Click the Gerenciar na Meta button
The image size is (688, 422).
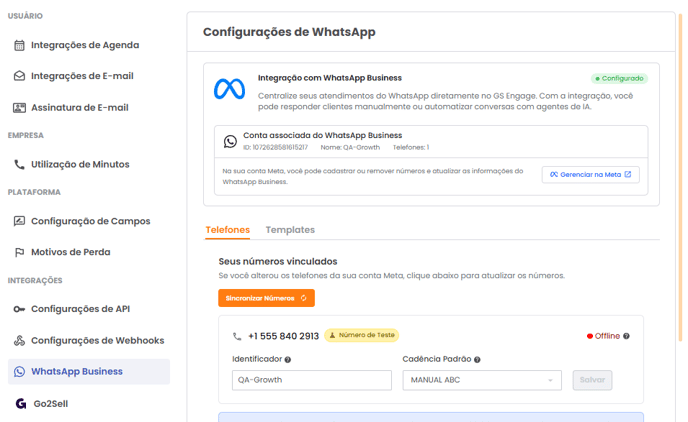[x=590, y=174]
